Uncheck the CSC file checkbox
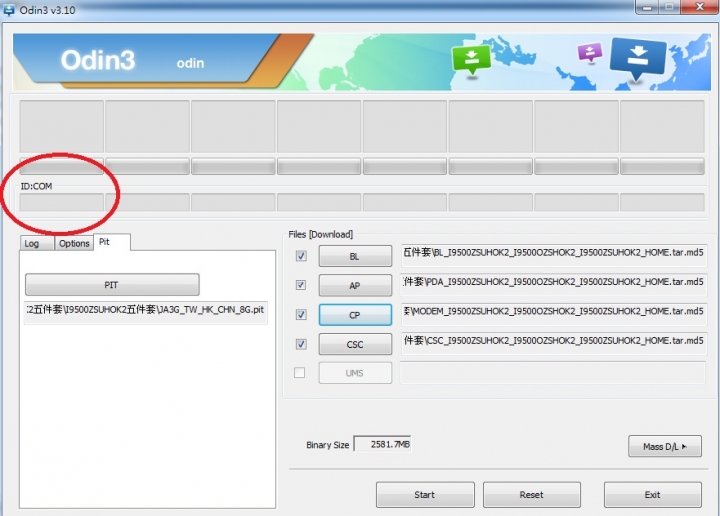The height and width of the screenshot is (516, 720). point(301,344)
